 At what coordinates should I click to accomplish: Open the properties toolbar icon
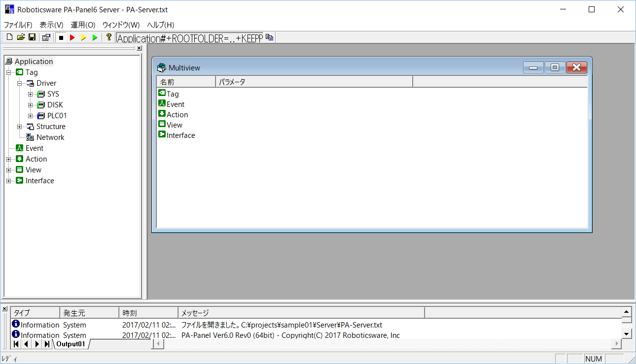[x=46, y=37]
